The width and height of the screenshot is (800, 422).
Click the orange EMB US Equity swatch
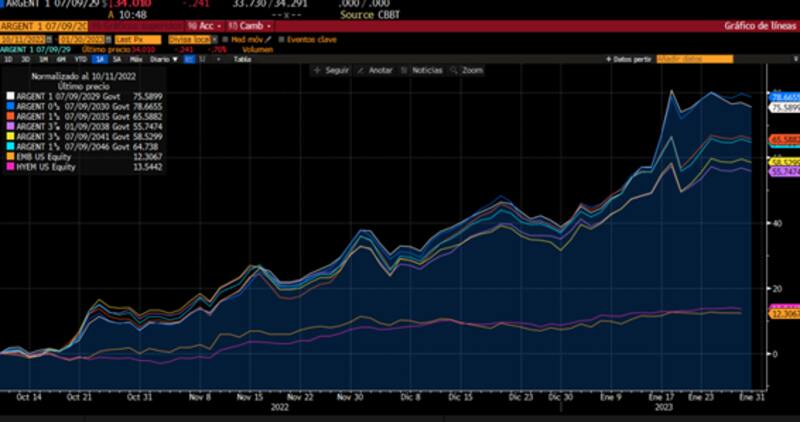coord(10,157)
